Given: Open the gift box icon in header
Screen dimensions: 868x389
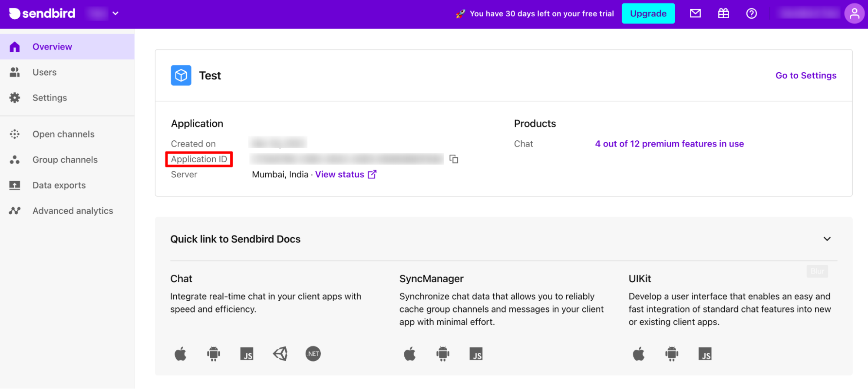Looking at the screenshot, I should 723,13.
